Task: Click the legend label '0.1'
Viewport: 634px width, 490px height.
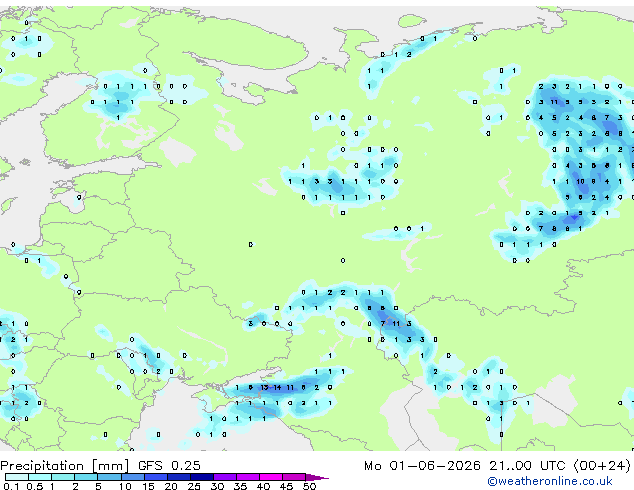Action: point(11,486)
